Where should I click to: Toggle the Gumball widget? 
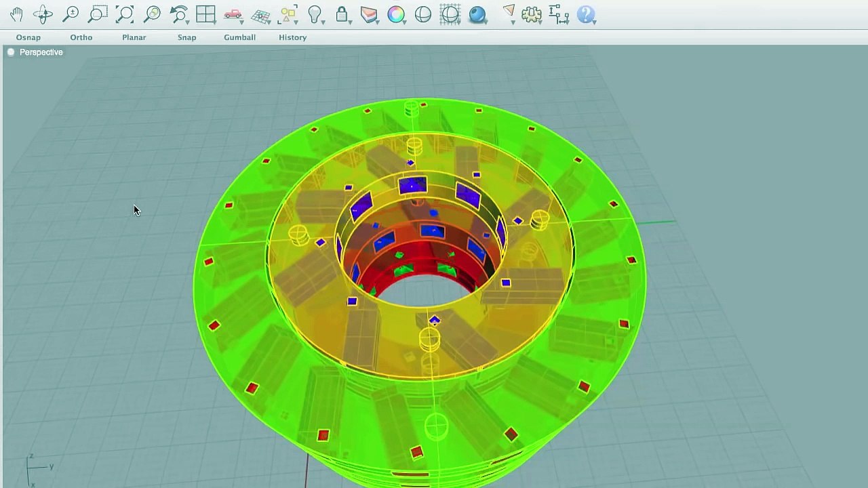tap(240, 37)
